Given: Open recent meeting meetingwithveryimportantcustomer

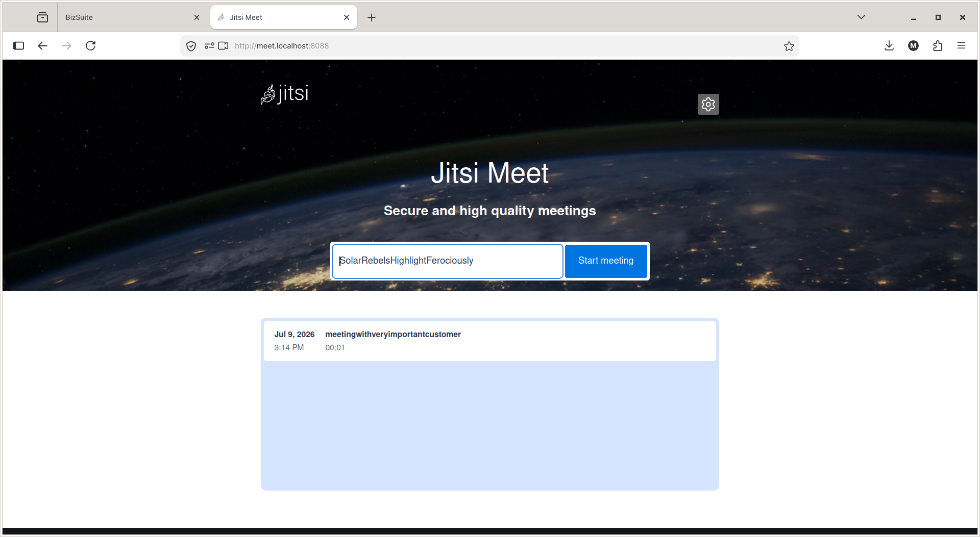Looking at the screenshot, I should pyautogui.click(x=489, y=341).
